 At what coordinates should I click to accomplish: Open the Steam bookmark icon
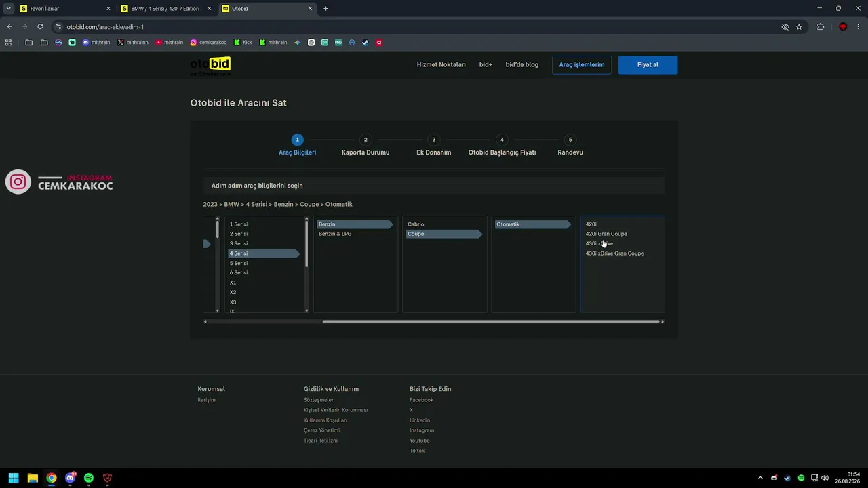(365, 42)
